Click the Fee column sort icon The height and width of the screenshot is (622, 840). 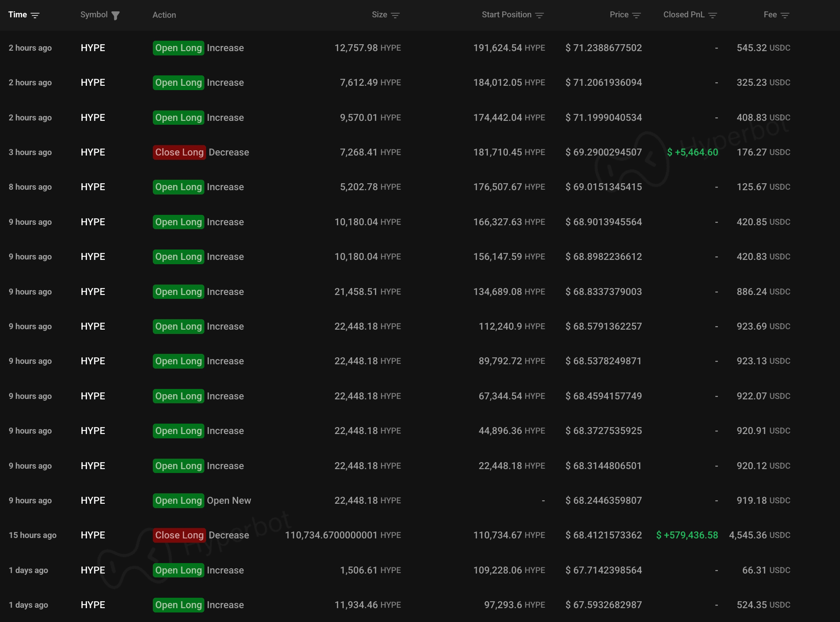785,15
